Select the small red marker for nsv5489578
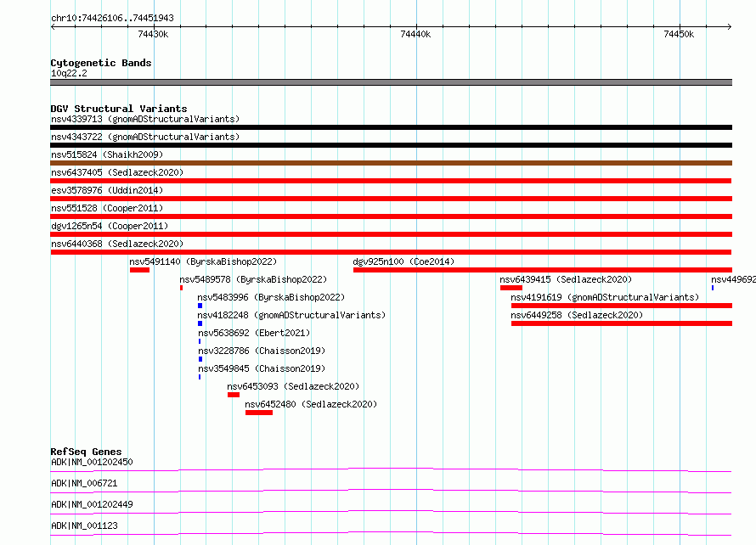Viewport: 756px width, 545px height. tap(181, 288)
